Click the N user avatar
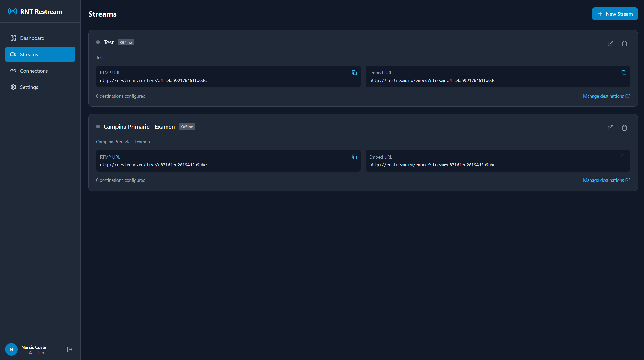 [11, 349]
